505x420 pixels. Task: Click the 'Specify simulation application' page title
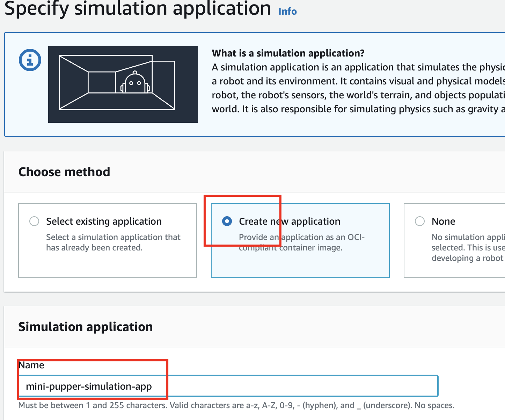138,9
